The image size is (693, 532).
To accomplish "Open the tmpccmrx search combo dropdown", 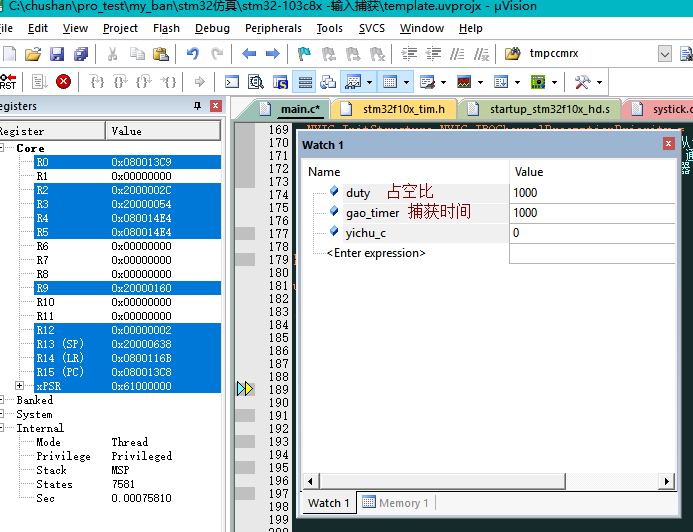I will 664,54.
